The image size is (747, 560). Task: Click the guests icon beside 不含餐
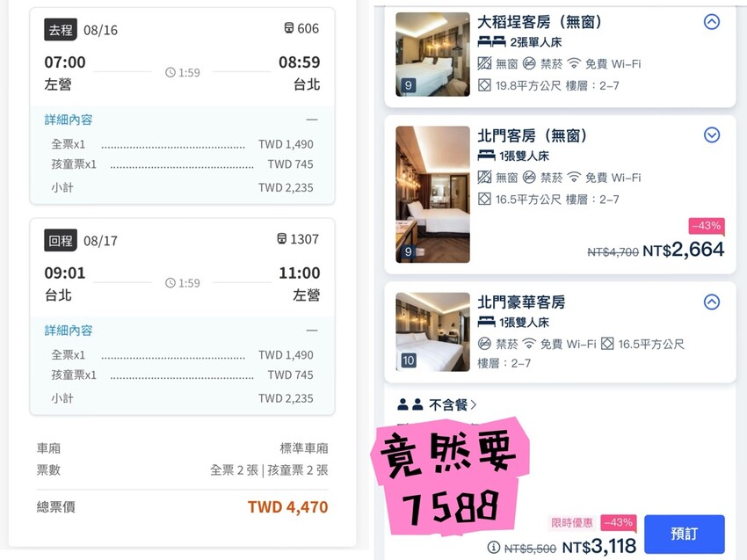pos(410,405)
